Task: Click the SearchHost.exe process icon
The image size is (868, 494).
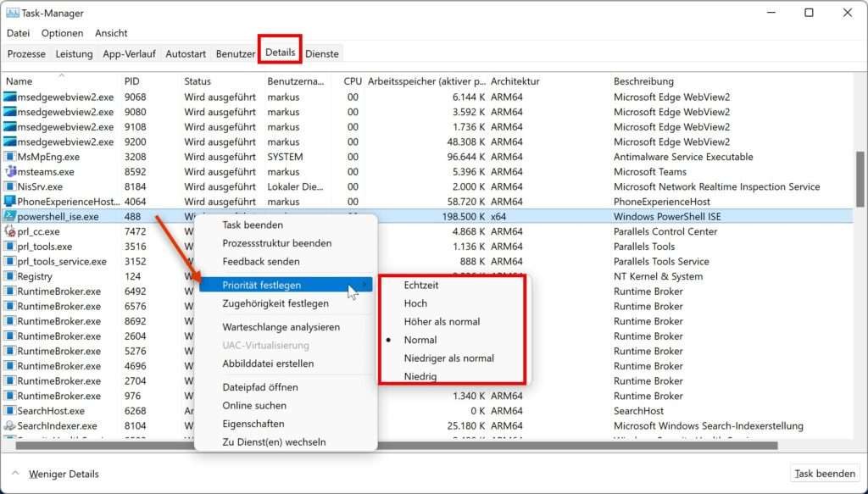Action: 10,410
